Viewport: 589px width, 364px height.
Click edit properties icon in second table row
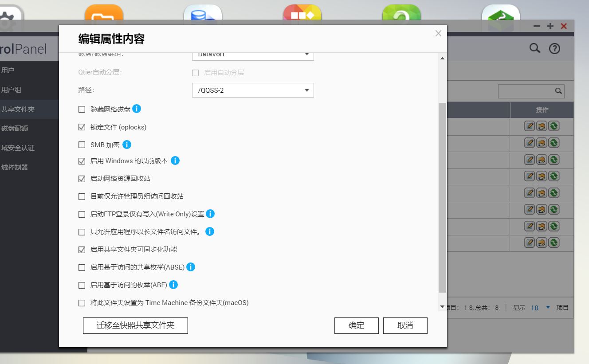(529, 143)
